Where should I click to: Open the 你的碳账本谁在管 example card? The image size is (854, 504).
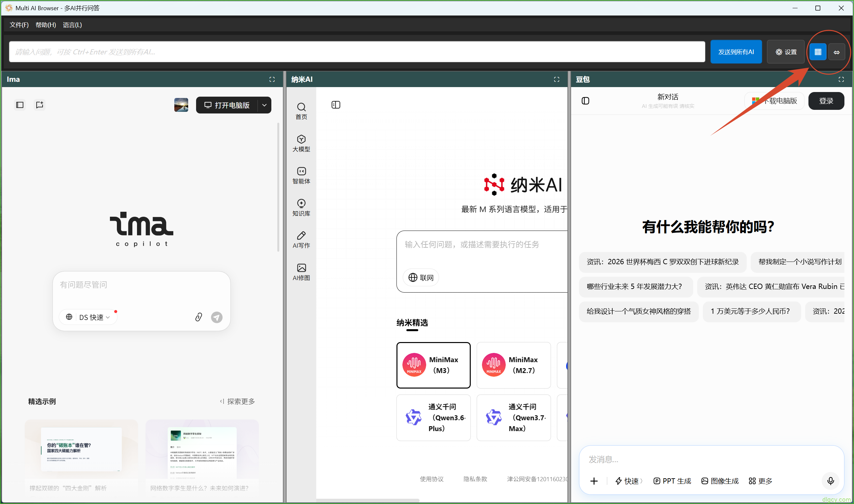pos(81,457)
